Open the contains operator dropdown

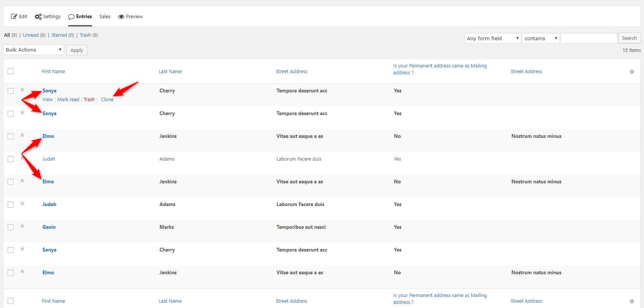[541, 38]
